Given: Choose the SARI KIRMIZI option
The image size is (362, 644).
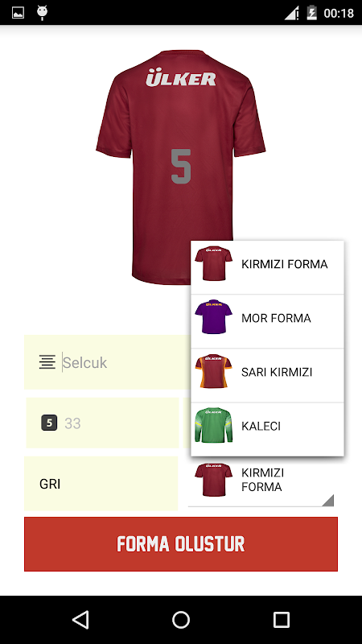Looking at the screenshot, I should tap(268, 375).
